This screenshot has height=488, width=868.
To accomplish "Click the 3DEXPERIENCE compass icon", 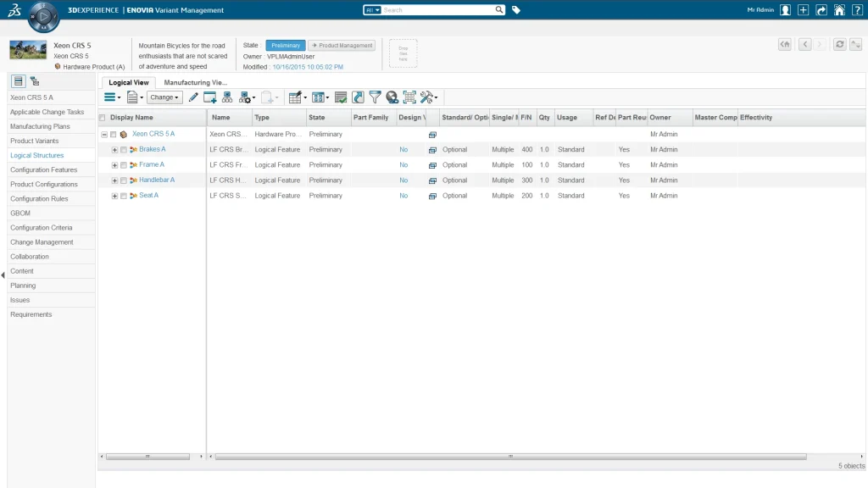I will click(43, 16).
